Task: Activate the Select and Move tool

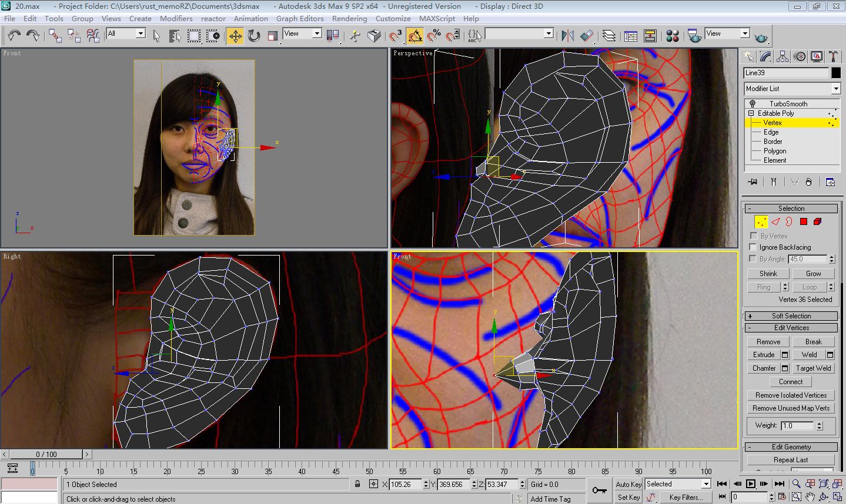Action: (x=235, y=36)
